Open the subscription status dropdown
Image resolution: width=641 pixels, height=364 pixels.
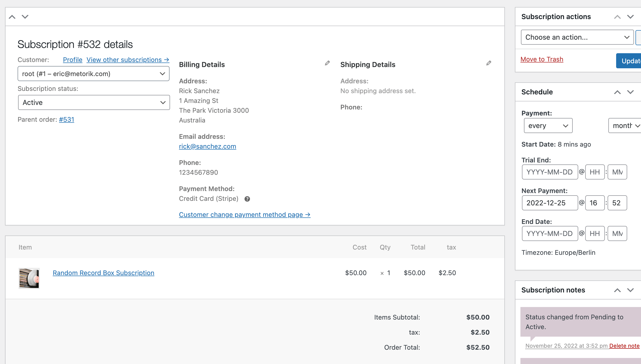pyautogui.click(x=94, y=102)
